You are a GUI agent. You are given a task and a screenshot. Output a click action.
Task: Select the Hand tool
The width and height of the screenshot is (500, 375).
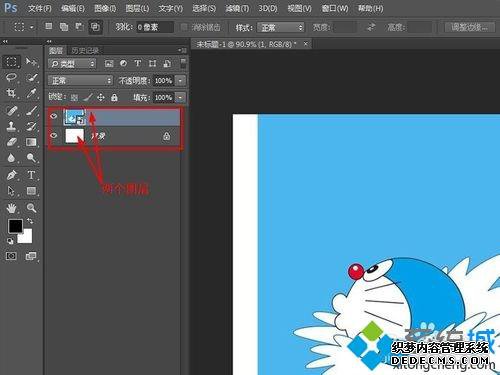[x=11, y=208]
